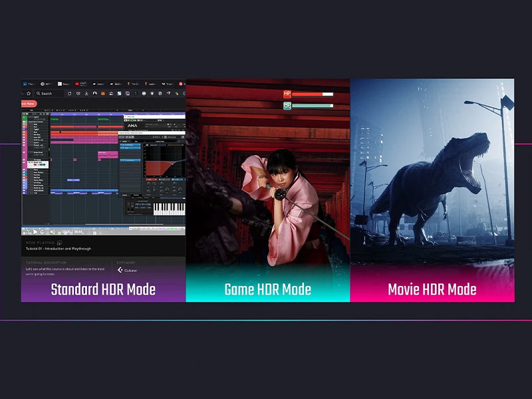Click the red Join Now button
The width and height of the screenshot is (532, 399).
tap(29, 104)
